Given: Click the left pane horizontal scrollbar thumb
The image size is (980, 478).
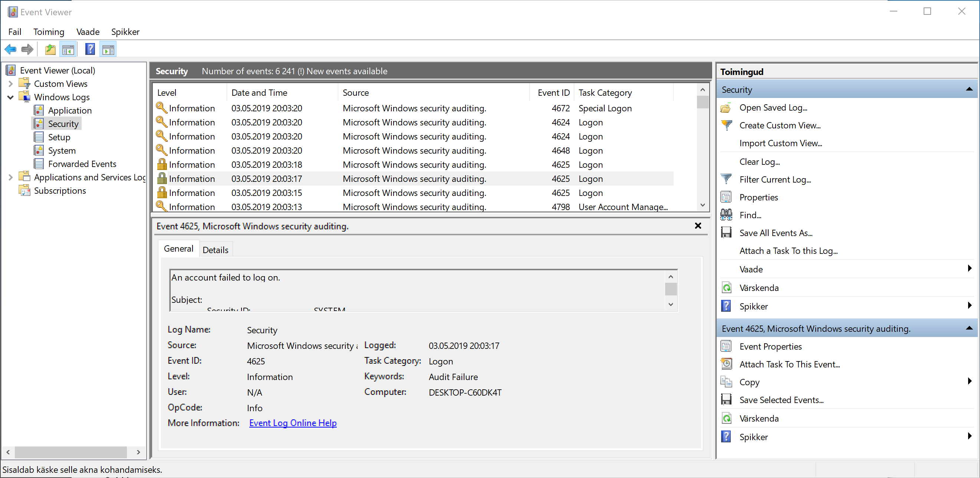Looking at the screenshot, I should tap(71, 452).
